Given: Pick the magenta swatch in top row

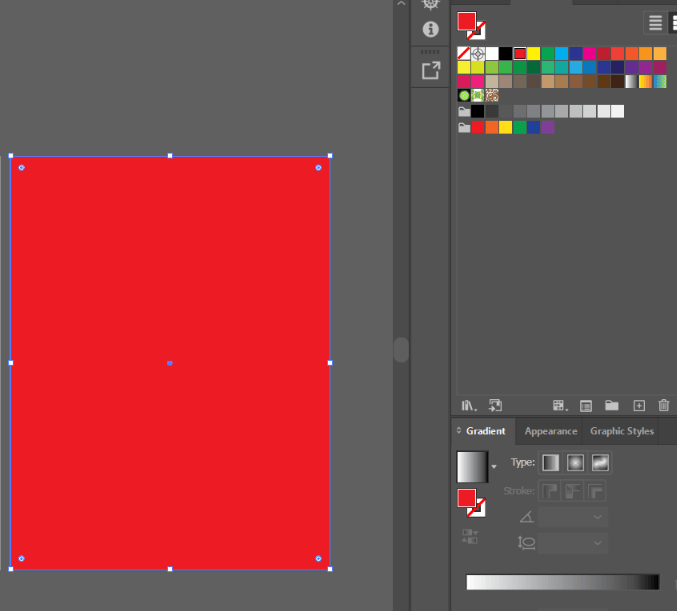Looking at the screenshot, I should 589,54.
